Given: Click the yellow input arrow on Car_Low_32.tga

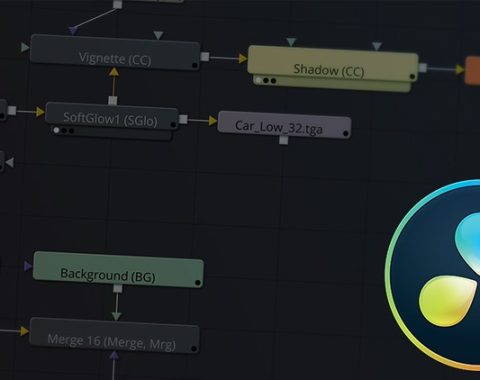Looking at the screenshot, I should coord(213,121).
